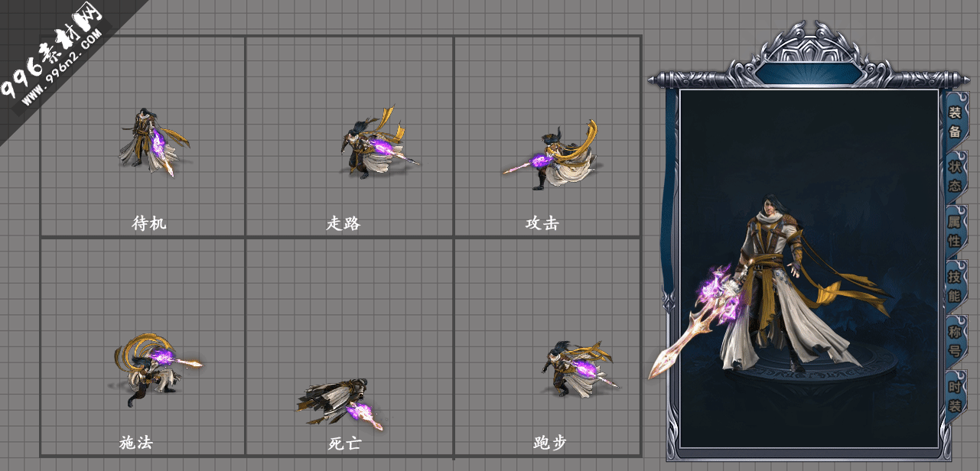Image resolution: width=980 pixels, height=471 pixels.
Task: Pick the 攻击 attack pose sprite
Action: [552, 155]
